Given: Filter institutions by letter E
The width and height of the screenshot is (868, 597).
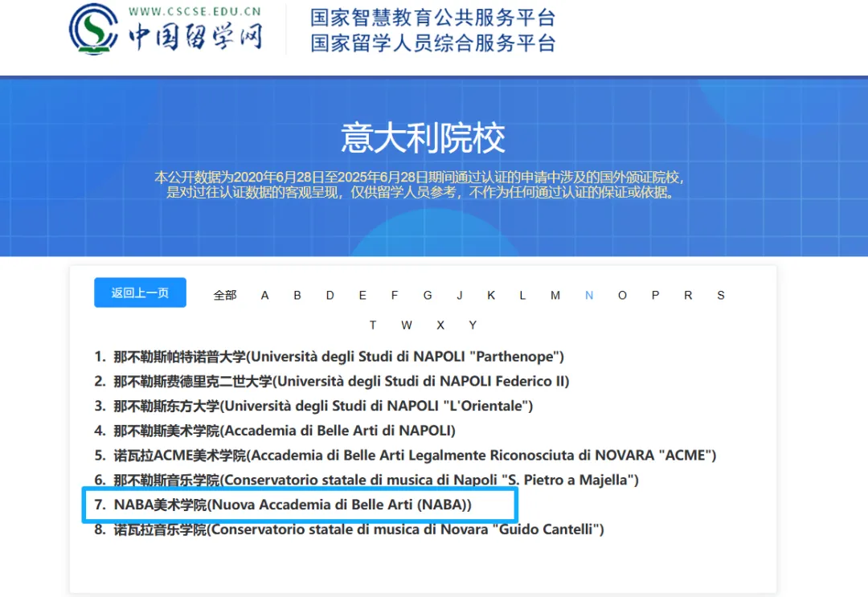Looking at the screenshot, I should tap(362, 296).
